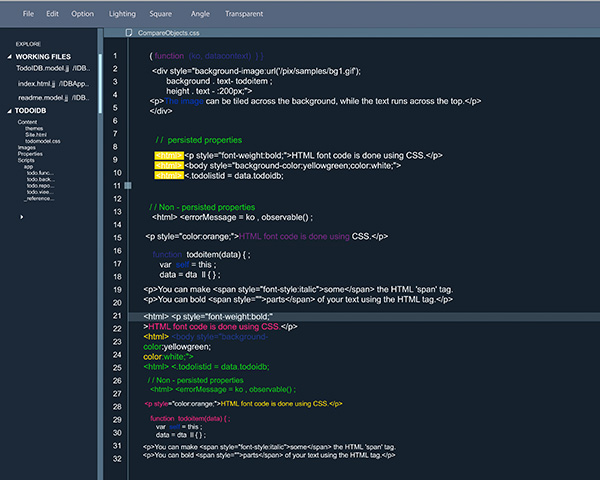This screenshot has height=480, width=600.
Task: Open the File menu
Action: (x=28, y=14)
